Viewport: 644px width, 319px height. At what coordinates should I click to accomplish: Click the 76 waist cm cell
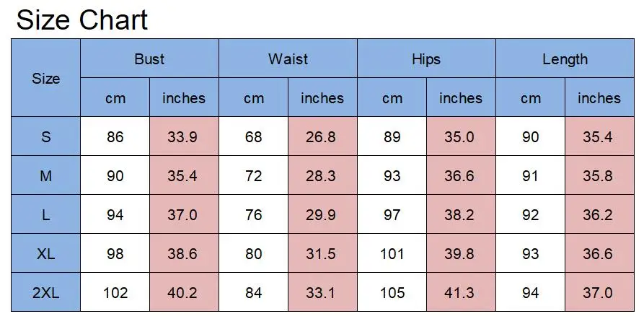coord(253,214)
